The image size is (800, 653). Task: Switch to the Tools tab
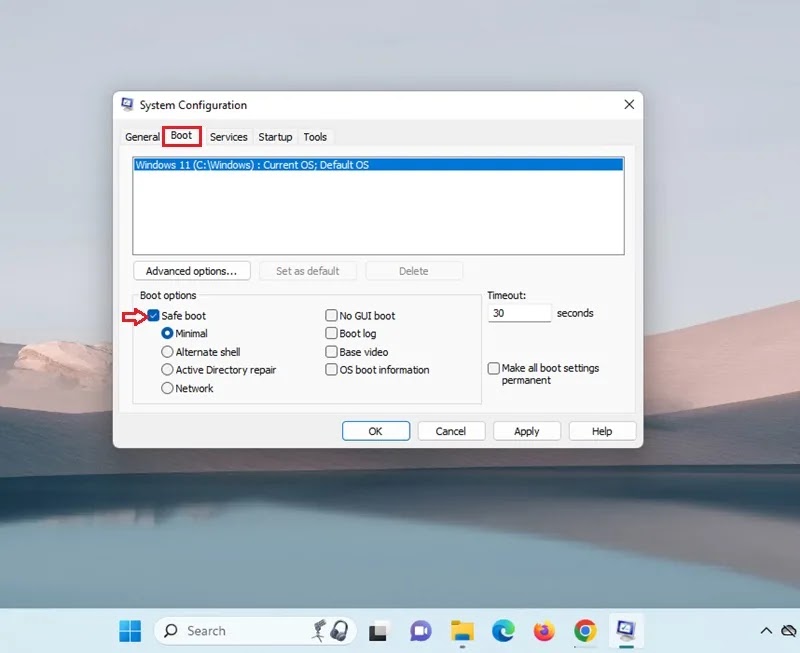coord(315,137)
